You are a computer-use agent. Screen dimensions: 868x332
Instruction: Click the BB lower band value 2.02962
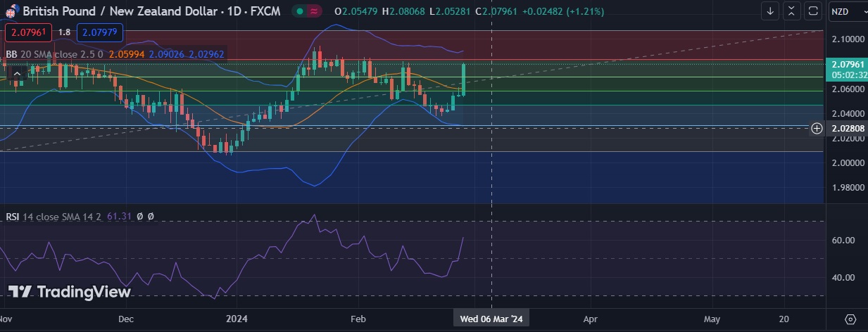206,53
